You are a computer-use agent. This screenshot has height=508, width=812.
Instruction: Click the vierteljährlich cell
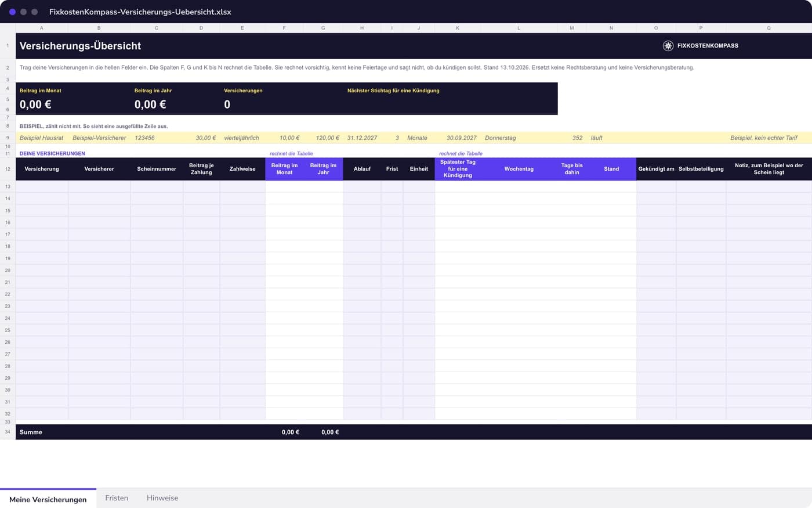click(x=242, y=138)
